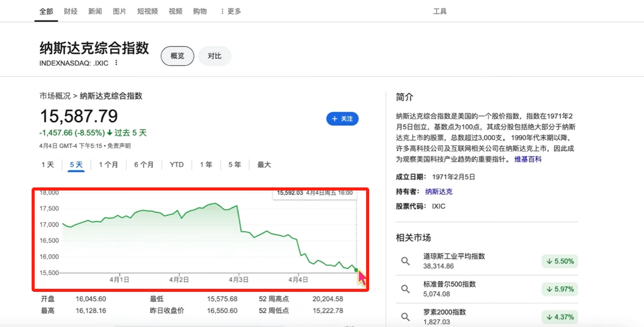Click the current index value 15,587.79
The image size is (644, 327).
(79, 116)
